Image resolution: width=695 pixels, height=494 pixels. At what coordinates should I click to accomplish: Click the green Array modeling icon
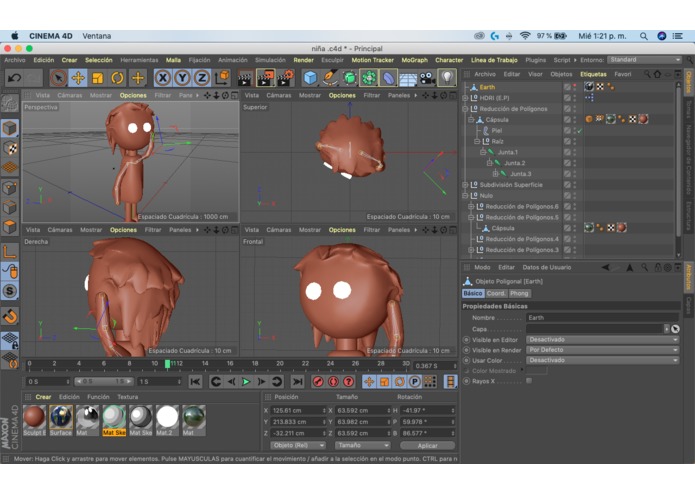tap(369, 78)
